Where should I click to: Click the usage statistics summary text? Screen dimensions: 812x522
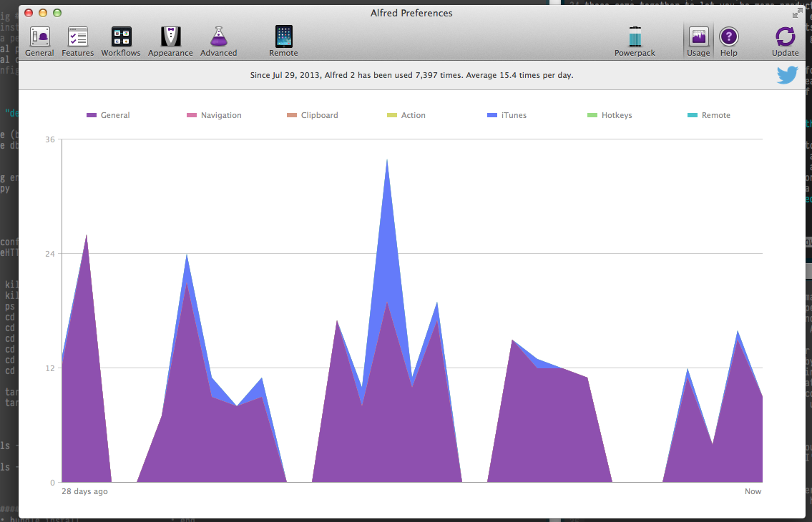coord(411,75)
